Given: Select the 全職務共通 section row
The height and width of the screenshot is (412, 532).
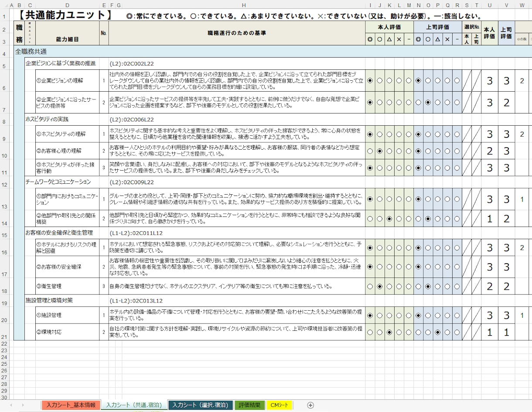Looking at the screenshot, I should (273, 51).
